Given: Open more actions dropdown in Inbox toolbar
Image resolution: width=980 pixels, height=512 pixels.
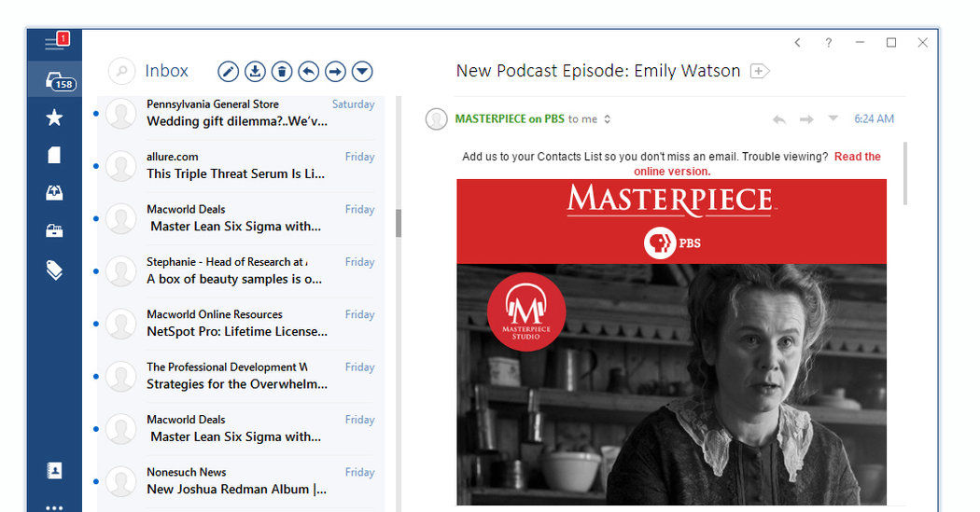Looking at the screenshot, I should click(x=362, y=72).
